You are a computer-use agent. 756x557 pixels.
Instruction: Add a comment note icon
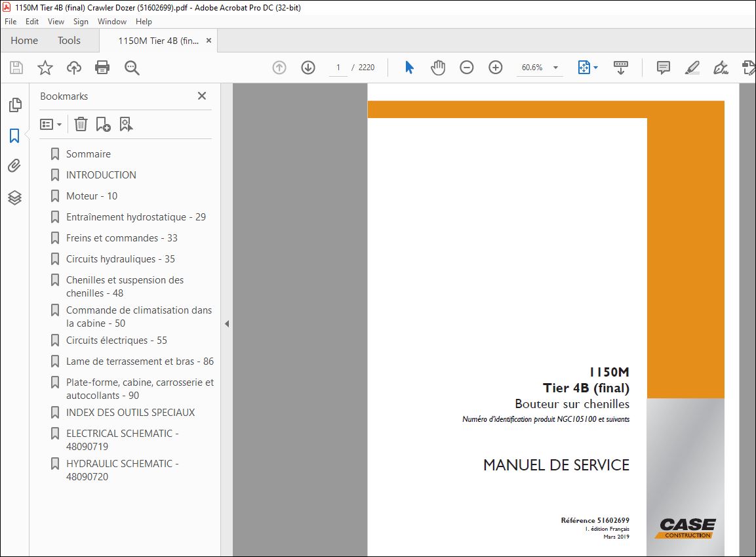click(664, 68)
